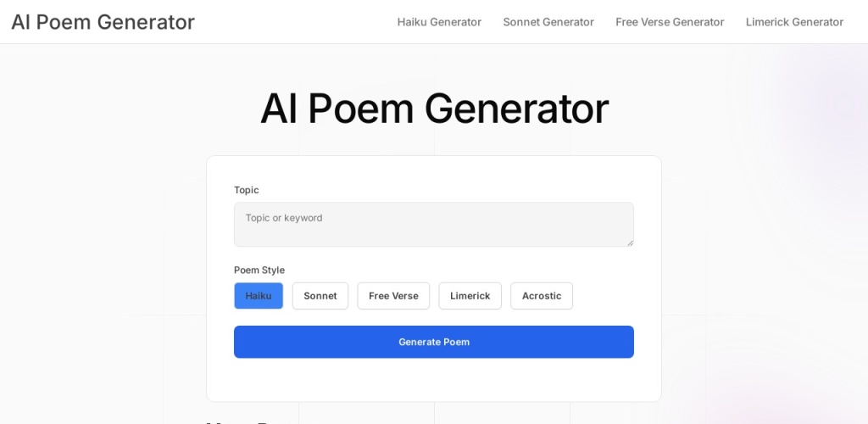Click empty space below the Generate Poem button

(434, 380)
